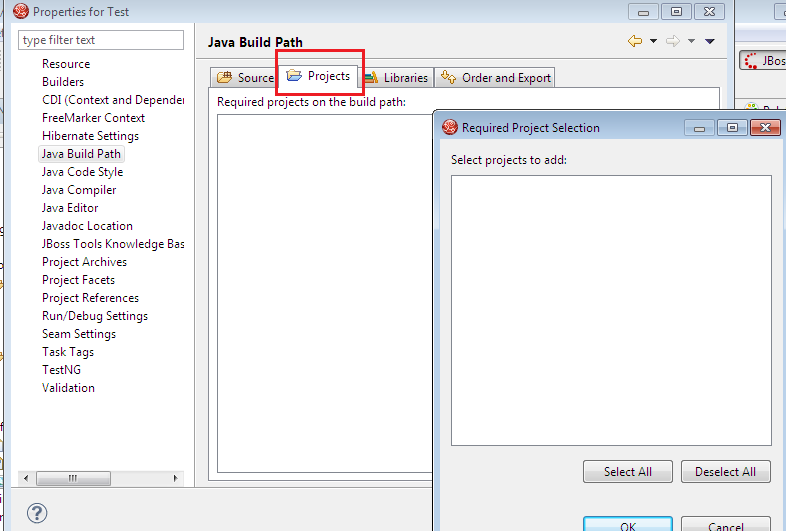Open Java Editor settings

tap(70, 208)
